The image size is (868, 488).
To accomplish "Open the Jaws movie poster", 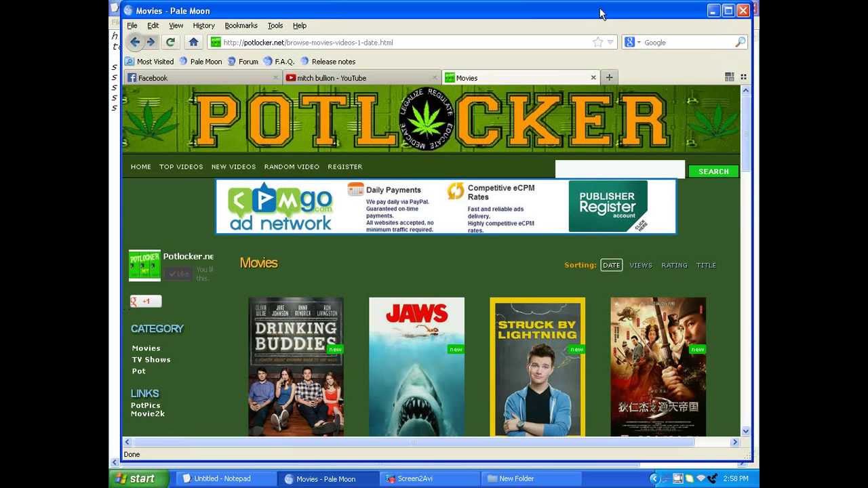I will 416,367.
